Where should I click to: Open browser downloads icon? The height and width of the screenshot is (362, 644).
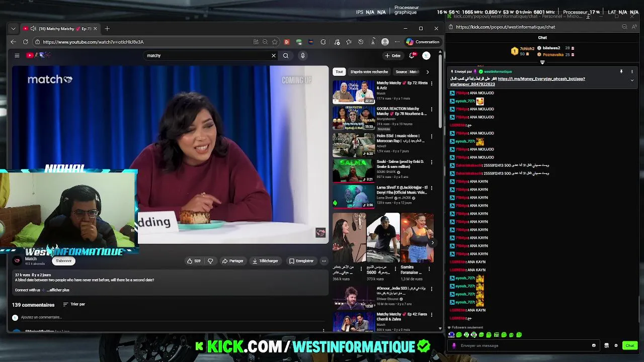[373, 42]
